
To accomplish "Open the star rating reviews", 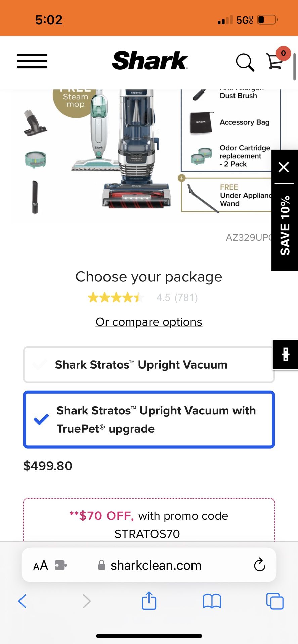I will point(116,298).
